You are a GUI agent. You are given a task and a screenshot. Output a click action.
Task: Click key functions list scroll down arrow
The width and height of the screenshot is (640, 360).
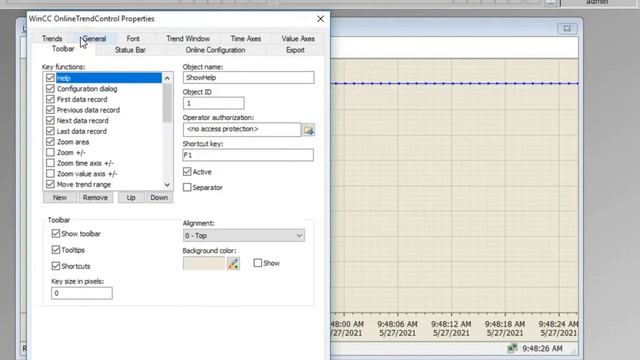coord(167,184)
